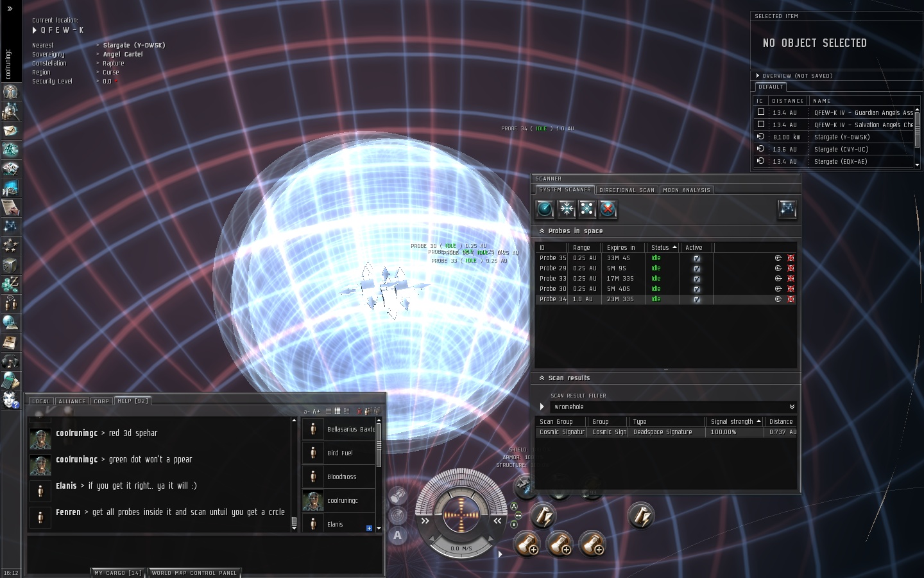Open the assets vault icon in the Neocom
The image size is (924, 578).
point(10,265)
